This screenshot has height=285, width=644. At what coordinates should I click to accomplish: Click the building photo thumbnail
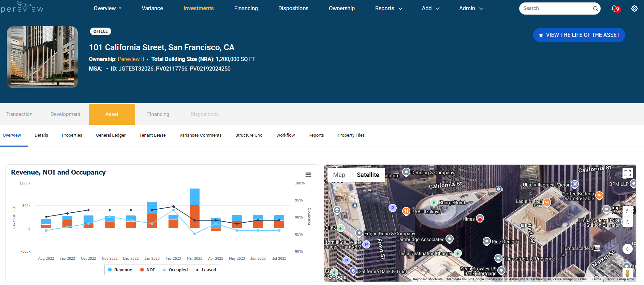[x=42, y=57]
